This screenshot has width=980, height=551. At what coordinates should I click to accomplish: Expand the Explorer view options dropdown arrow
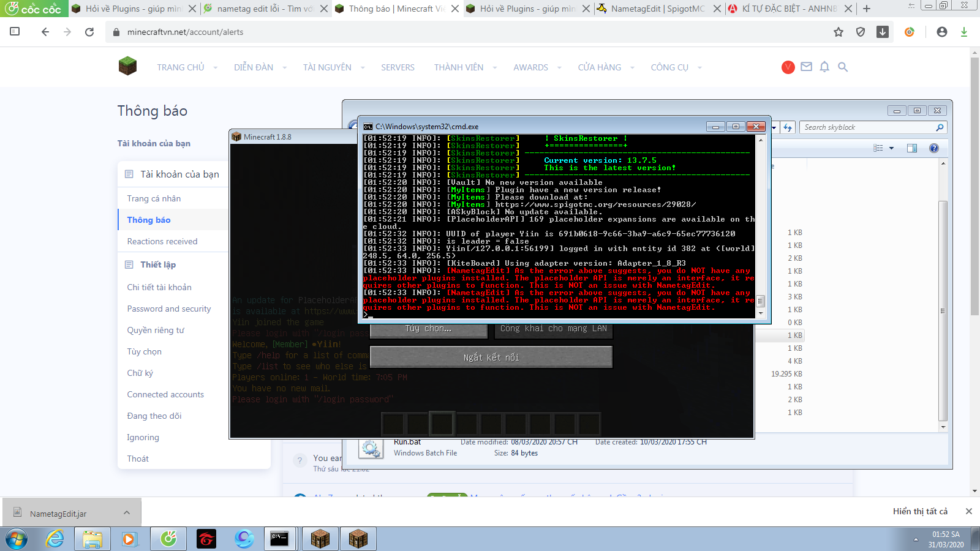[891, 148]
